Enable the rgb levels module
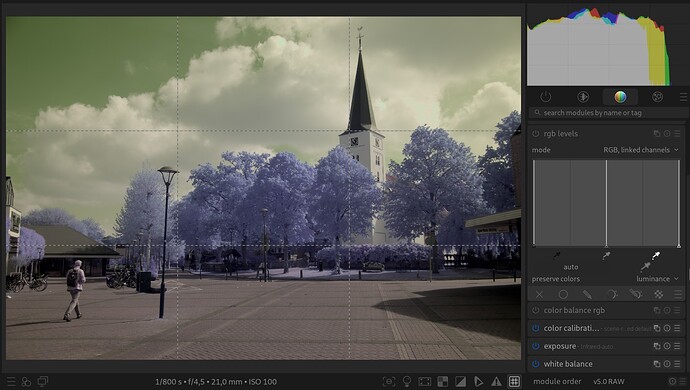This screenshot has height=390, width=690. pyautogui.click(x=536, y=134)
